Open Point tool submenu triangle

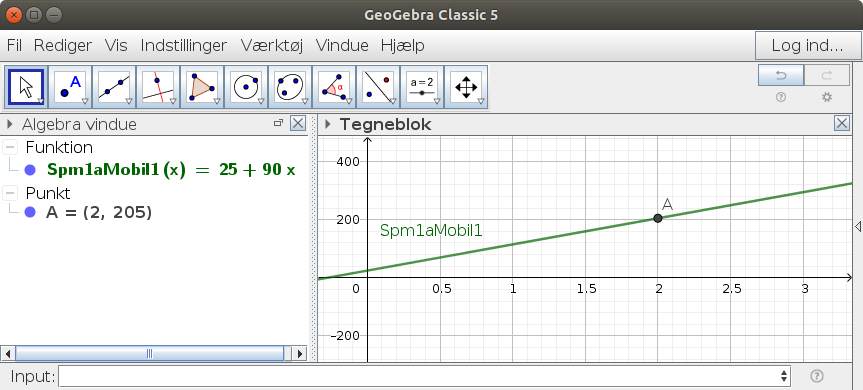click(x=85, y=101)
